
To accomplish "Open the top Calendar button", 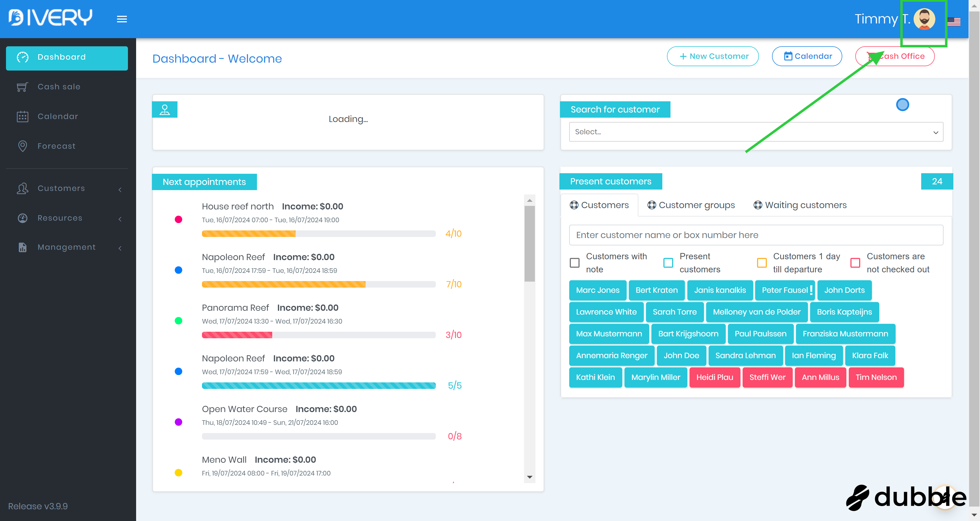I will point(807,56).
